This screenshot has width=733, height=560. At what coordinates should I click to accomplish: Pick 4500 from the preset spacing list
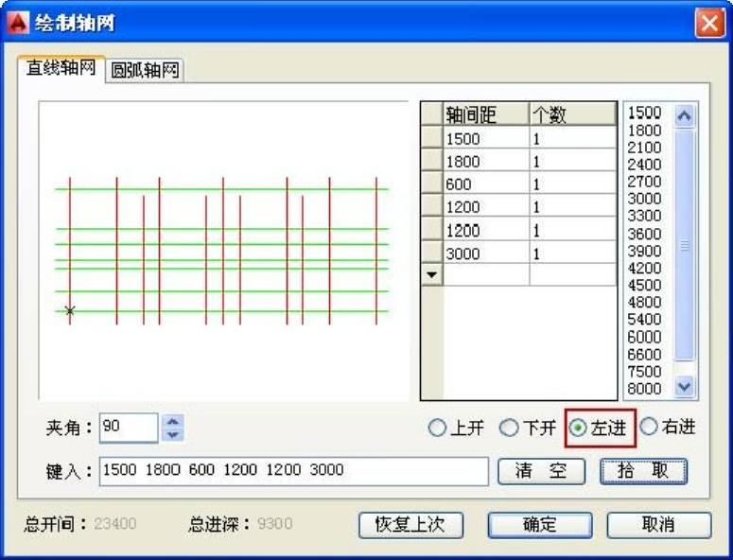644,285
